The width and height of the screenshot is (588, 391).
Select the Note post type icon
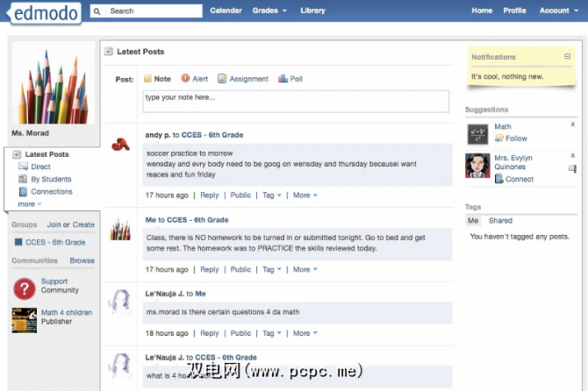click(147, 79)
